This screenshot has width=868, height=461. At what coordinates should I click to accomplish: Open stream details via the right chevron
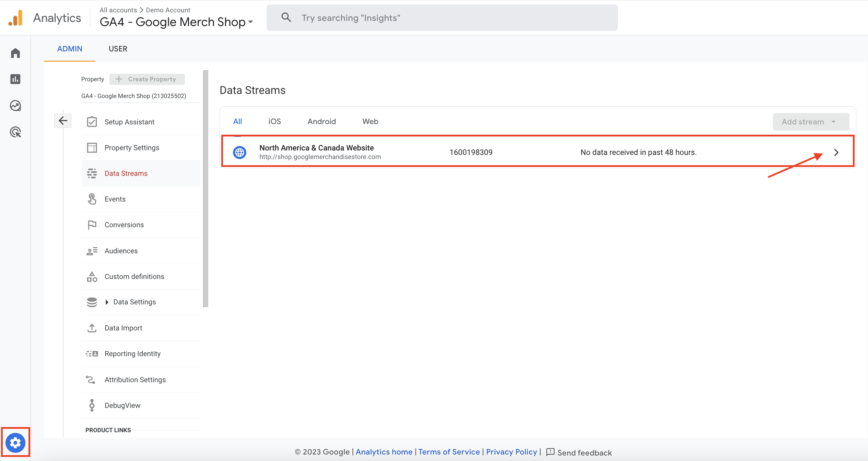[836, 153]
